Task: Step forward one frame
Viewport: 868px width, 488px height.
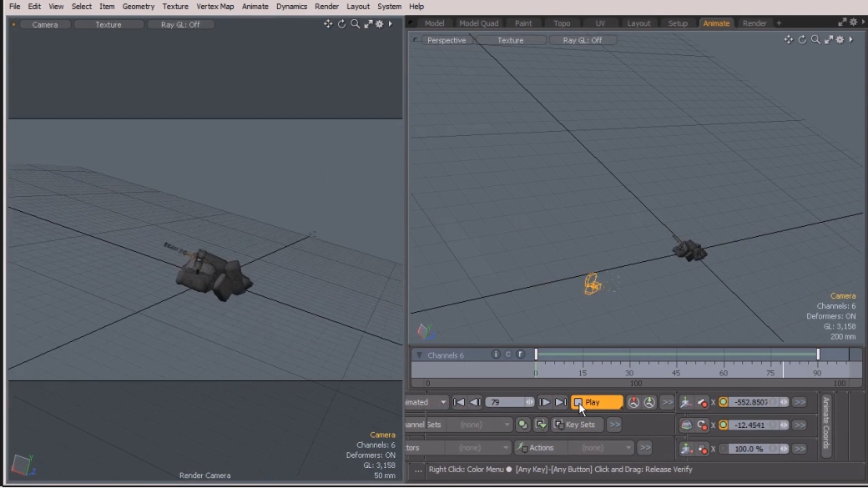Action: (x=544, y=402)
